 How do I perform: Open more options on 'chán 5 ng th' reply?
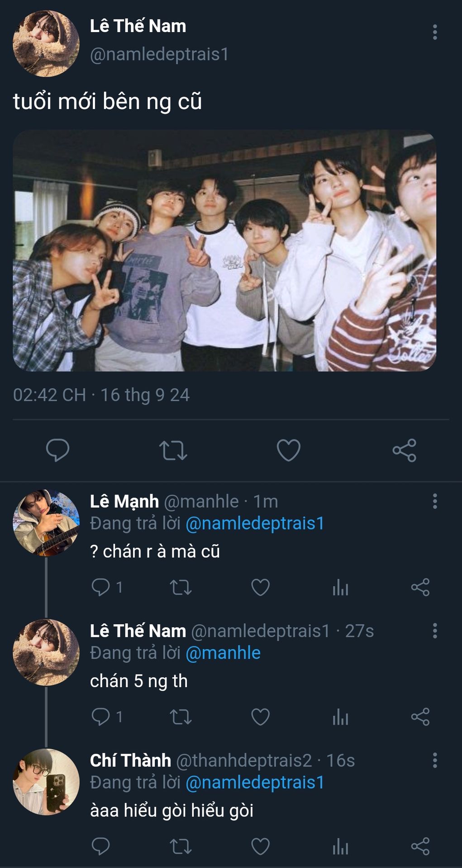tap(435, 631)
